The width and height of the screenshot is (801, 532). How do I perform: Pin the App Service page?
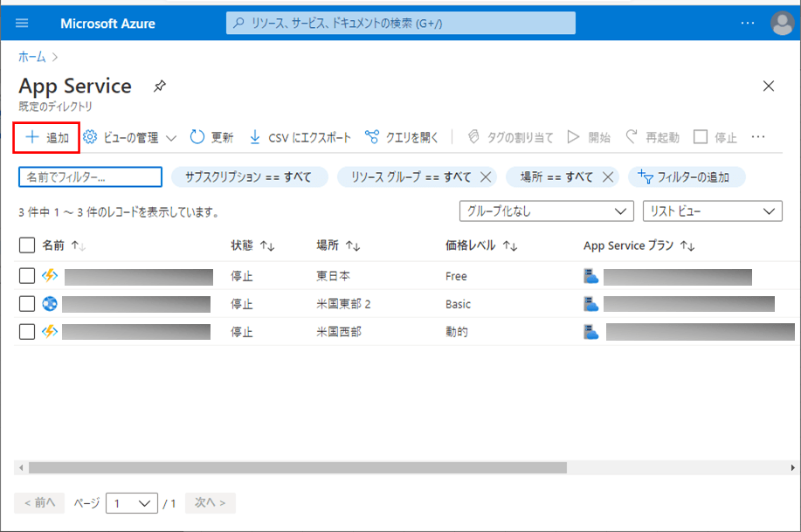pos(159,86)
